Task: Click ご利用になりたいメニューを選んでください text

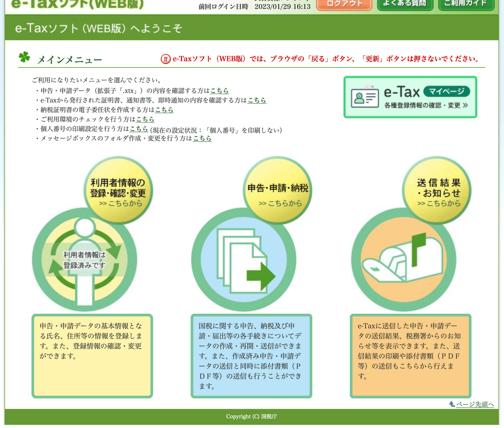Action: coord(97,80)
